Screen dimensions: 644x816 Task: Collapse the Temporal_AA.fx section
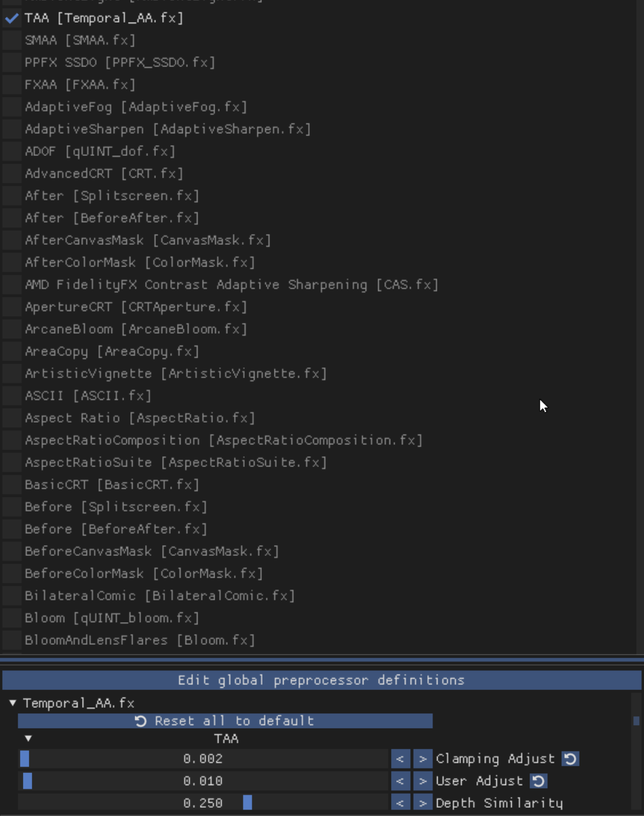point(12,703)
